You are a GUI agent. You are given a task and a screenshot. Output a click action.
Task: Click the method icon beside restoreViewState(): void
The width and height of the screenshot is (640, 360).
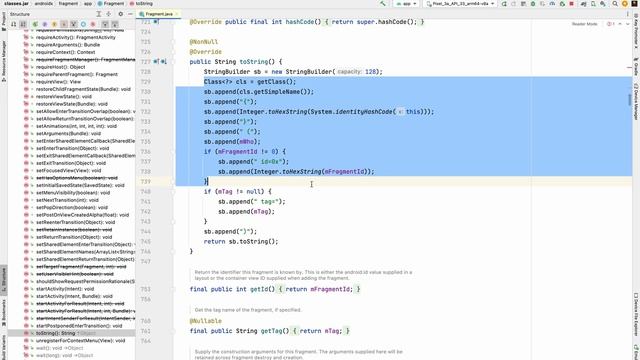coord(26,96)
